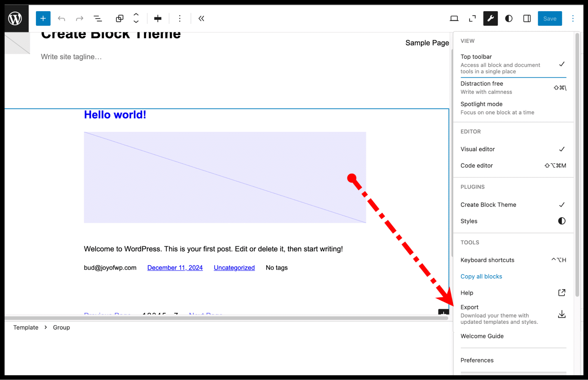Open the block inserter plus button

coord(43,19)
